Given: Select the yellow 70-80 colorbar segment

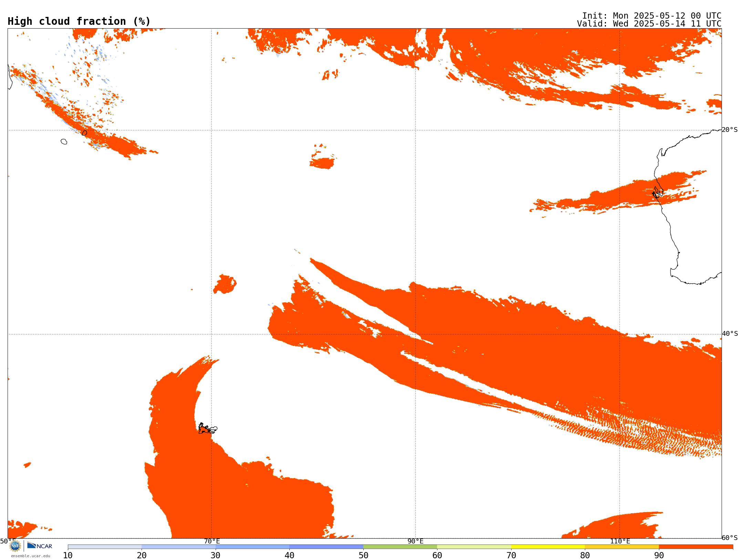Looking at the screenshot, I should point(548,547).
